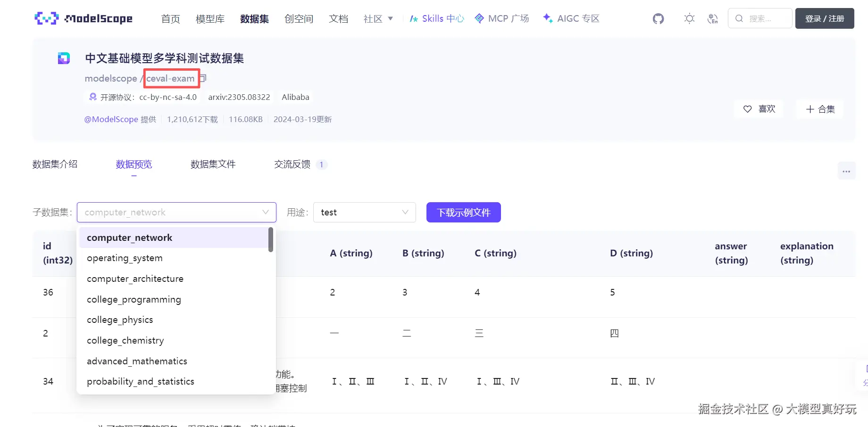Open the 模型库 navigation item
868x427 pixels.
tap(210, 19)
